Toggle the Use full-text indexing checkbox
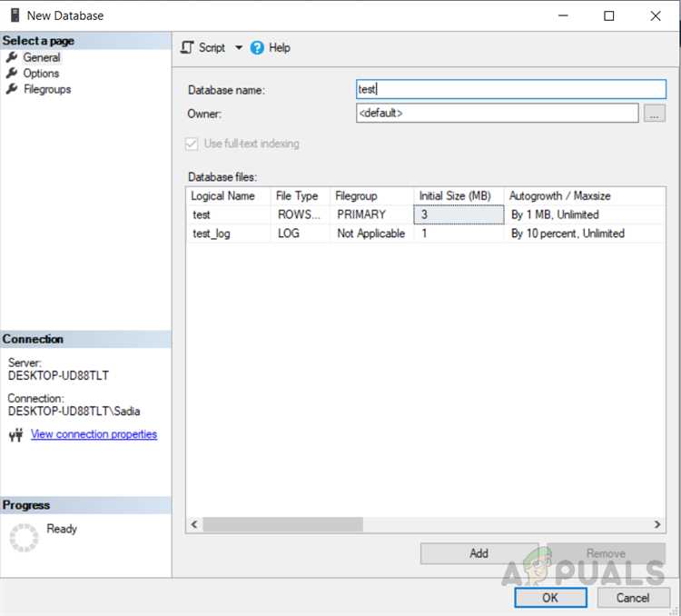The height and width of the screenshot is (616, 681). pos(192,144)
